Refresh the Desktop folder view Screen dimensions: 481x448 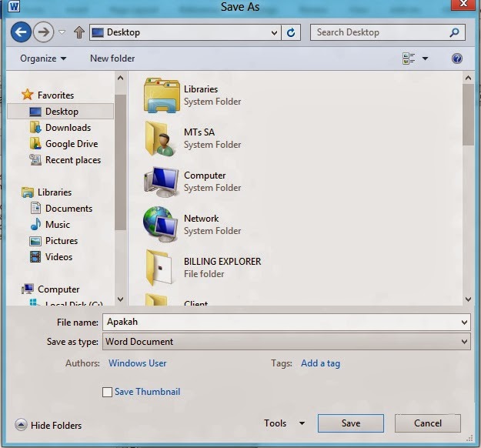291,32
